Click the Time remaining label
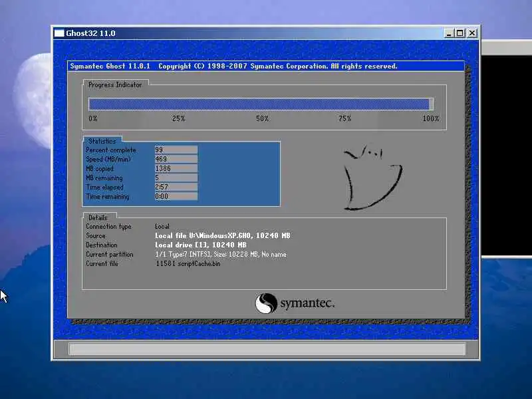This screenshot has height=399, width=532. click(x=108, y=196)
